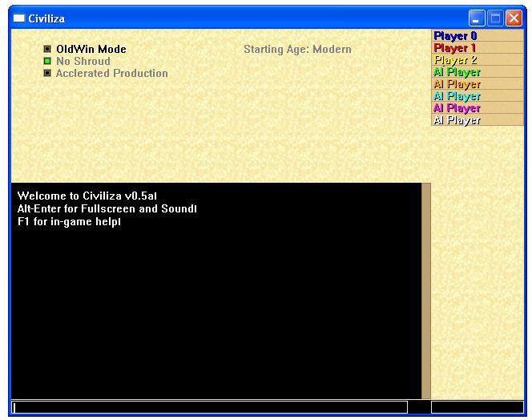Click the green AI Player entry
This screenshot has width=532, height=420.
[x=477, y=72]
